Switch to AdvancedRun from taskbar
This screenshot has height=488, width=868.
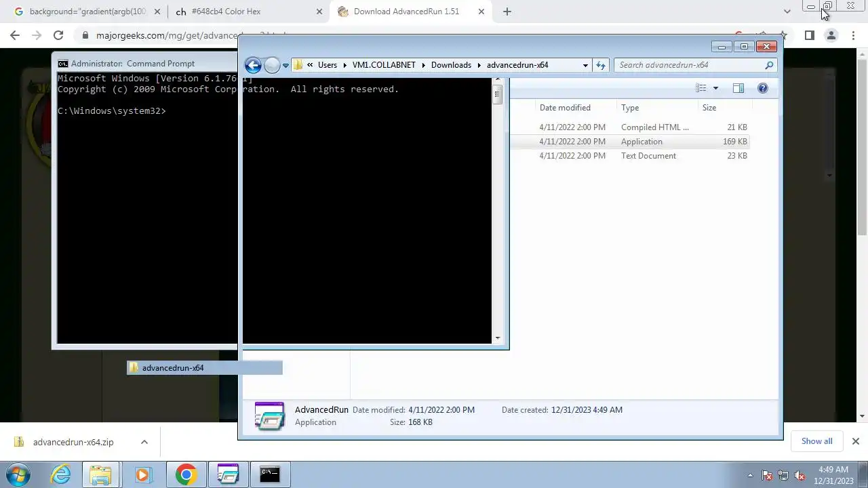pyautogui.click(x=228, y=474)
